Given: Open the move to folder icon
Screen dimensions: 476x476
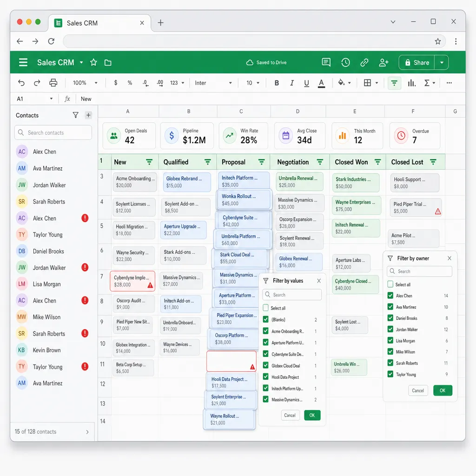Looking at the screenshot, I should 108,63.
